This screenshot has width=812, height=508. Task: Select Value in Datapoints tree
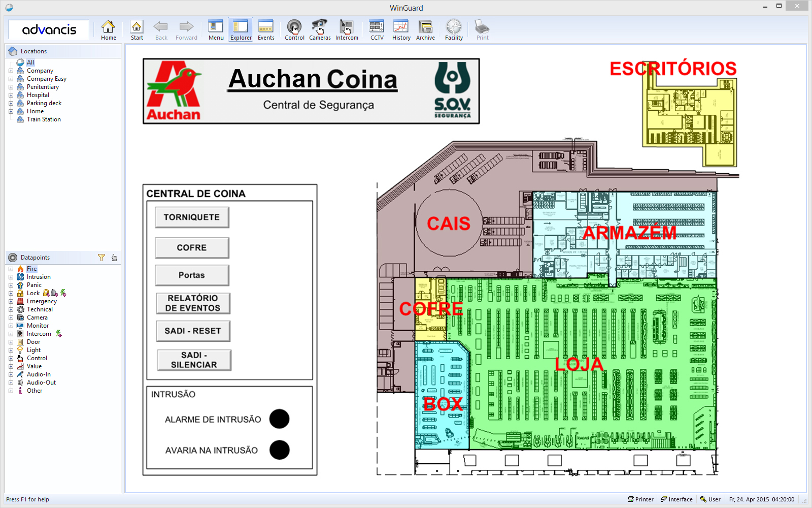(x=34, y=366)
